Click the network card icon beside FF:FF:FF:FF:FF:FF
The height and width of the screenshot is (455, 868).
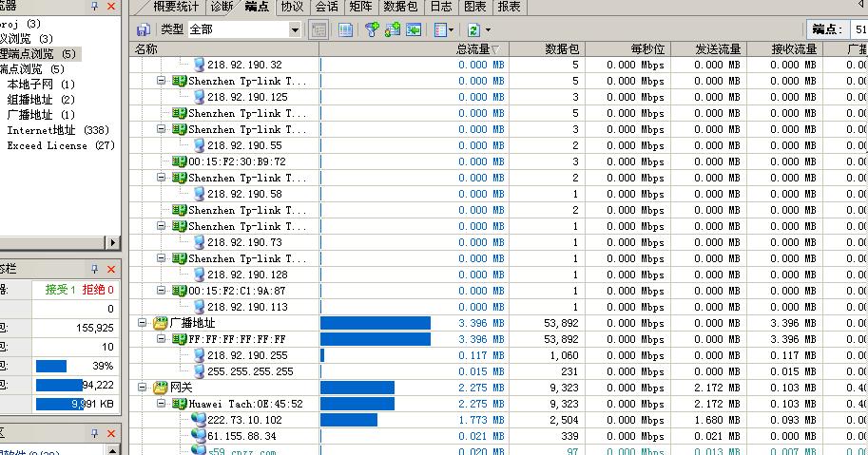coord(179,339)
